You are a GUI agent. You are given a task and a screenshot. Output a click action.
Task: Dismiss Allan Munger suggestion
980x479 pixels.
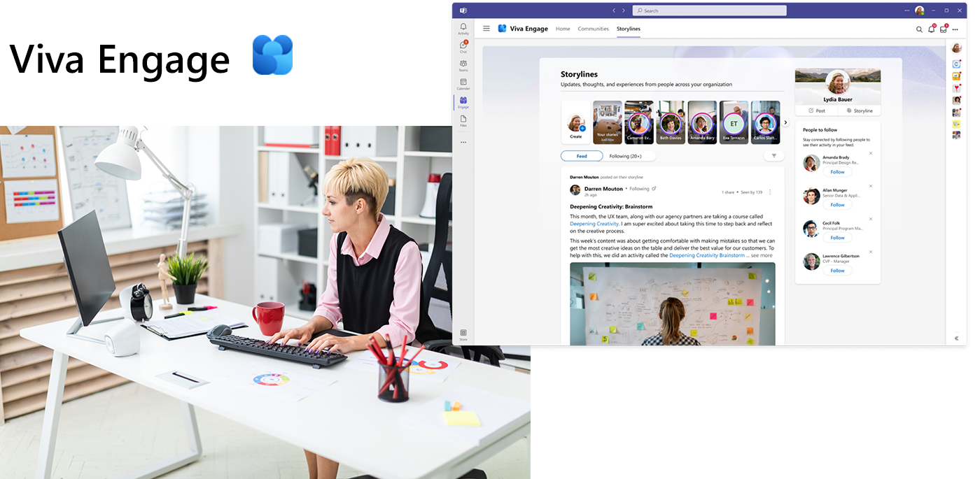point(871,186)
